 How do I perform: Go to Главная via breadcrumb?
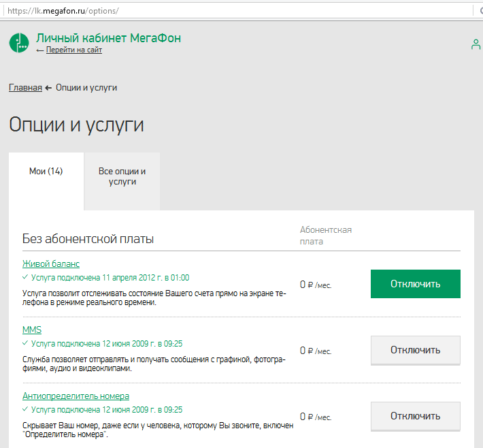point(25,88)
